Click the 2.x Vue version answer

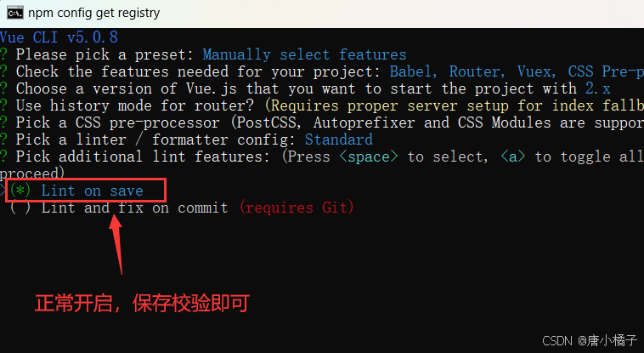597,88
